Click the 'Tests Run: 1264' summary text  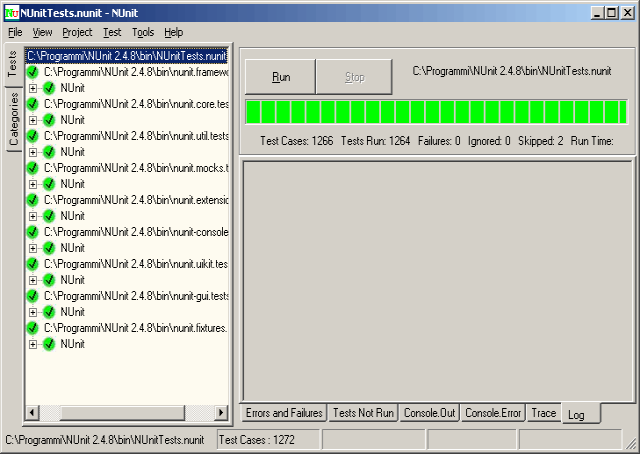tap(376, 141)
